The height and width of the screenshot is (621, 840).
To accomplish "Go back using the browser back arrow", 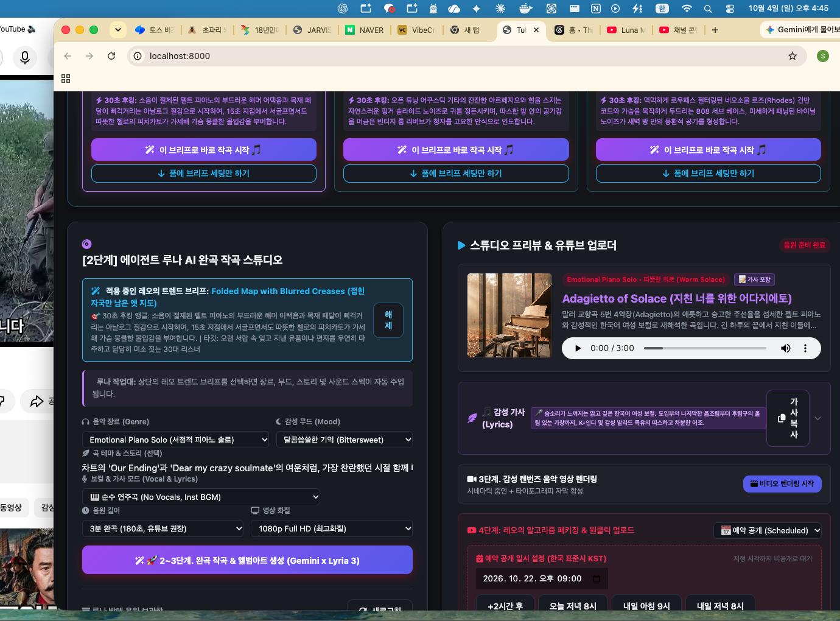I will coord(68,56).
